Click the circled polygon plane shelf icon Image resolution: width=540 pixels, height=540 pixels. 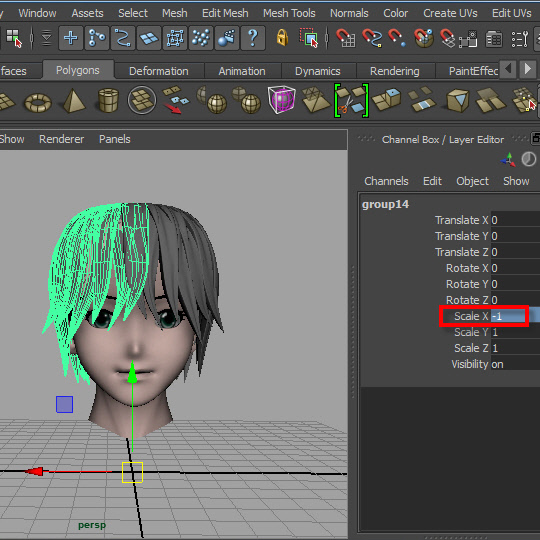(x=142, y=100)
